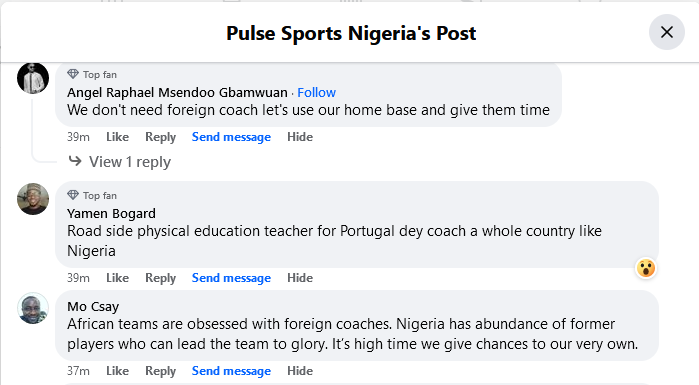699x385 pixels.
Task: Open Yamen Bogard's profile picture
Action: (x=33, y=199)
